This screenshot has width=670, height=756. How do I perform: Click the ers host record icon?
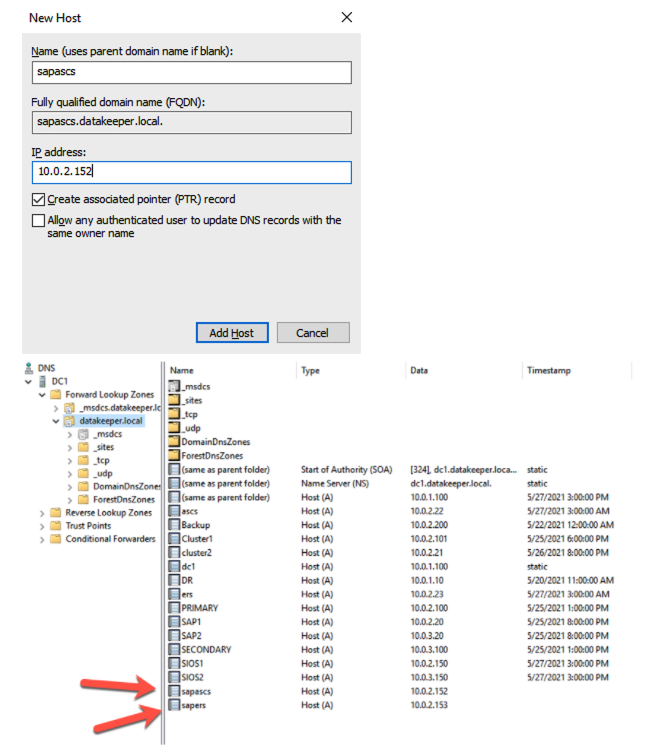[x=174, y=594]
